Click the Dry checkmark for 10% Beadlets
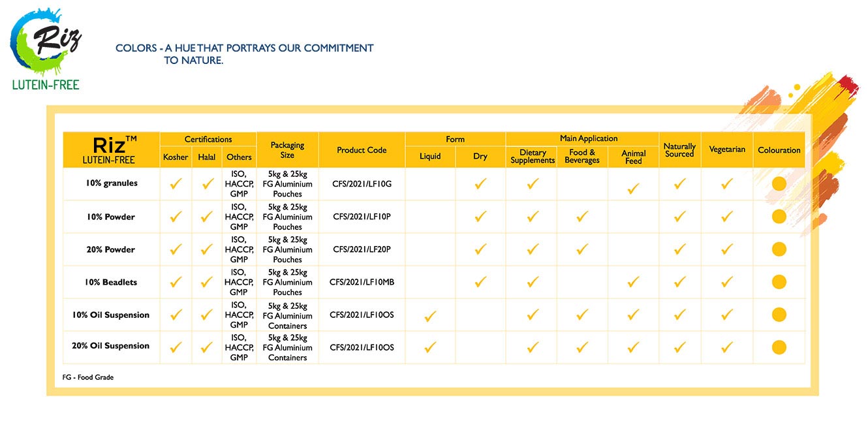The width and height of the screenshot is (868, 421). [480, 282]
